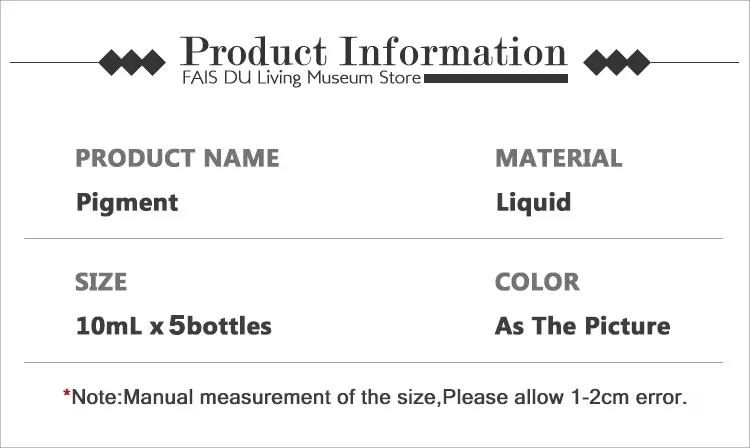Select the '10mL x 5bottles' size value

(x=173, y=326)
